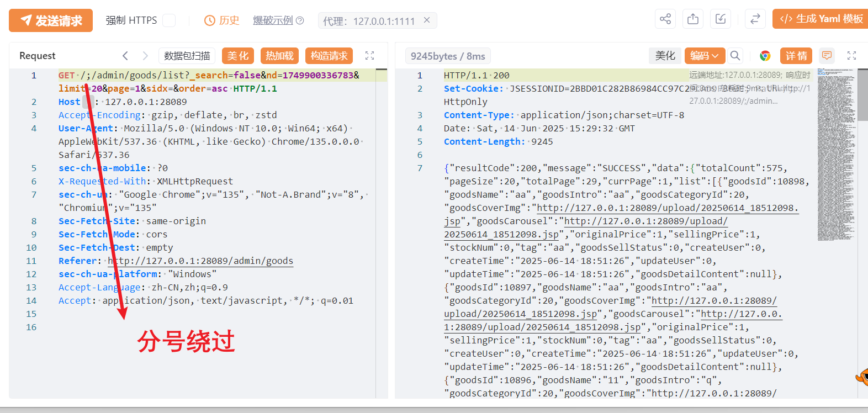Enable the 强制 HTTPS checkbox
Image resolution: width=868 pixels, height=413 pixels.
[169, 20]
